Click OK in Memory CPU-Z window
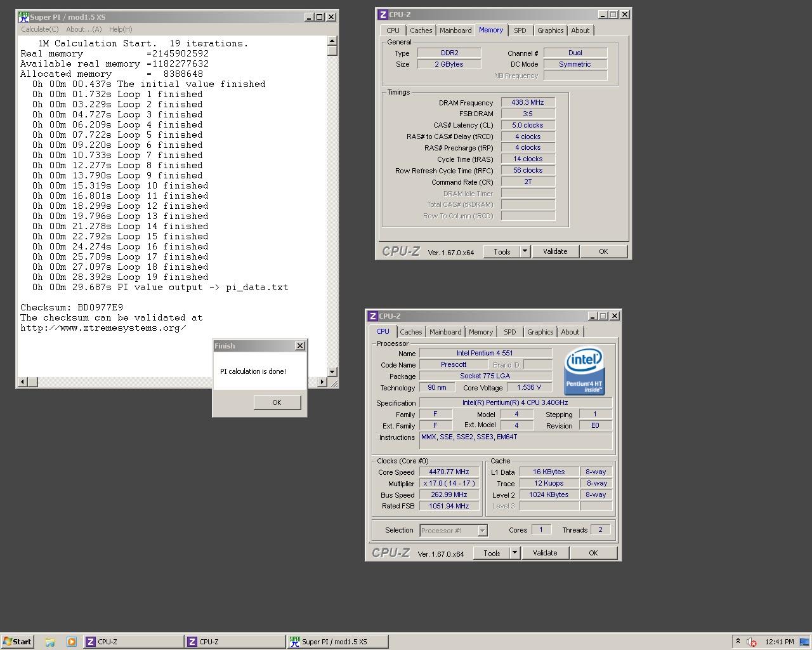 603,252
